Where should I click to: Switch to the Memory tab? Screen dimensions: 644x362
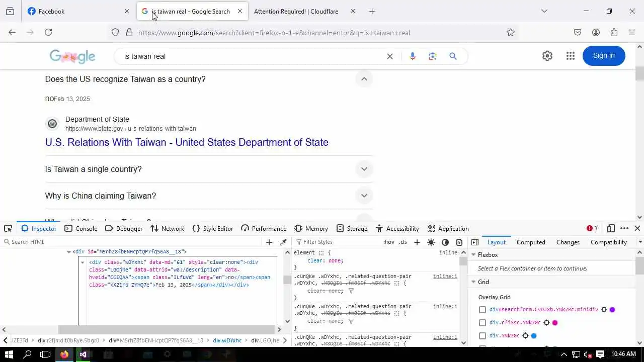[x=311, y=229]
